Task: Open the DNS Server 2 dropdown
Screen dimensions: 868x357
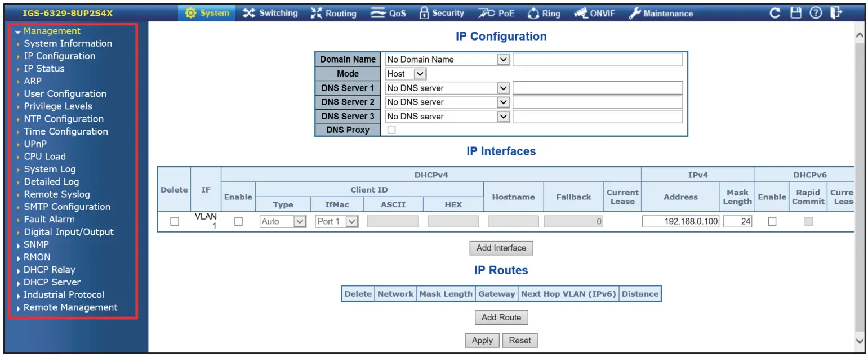Action: click(x=447, y=102)
